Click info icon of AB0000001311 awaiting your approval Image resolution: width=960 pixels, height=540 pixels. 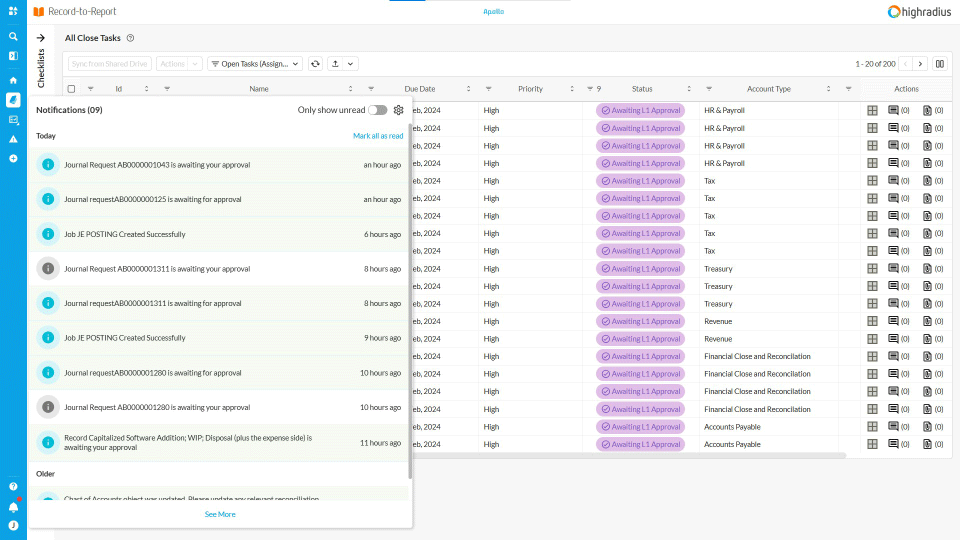pos(48,269)
